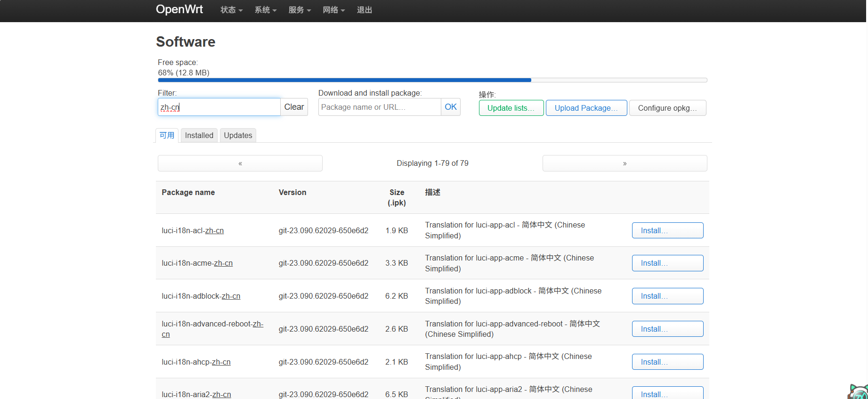868x399 pixels.
Task: Select package name luci-i18n-advanced-reboot-zh-cn text
Action: (212, 329)
